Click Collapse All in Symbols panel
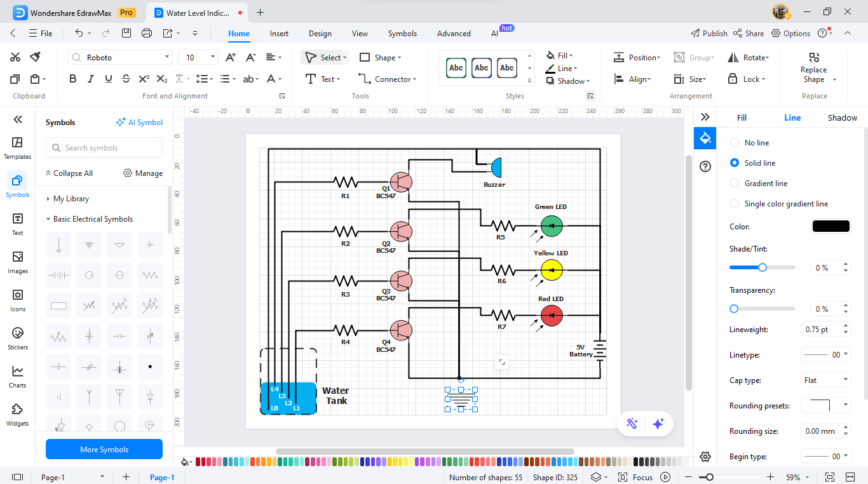Viewport: 868px width, 484px height. point(69,173)
